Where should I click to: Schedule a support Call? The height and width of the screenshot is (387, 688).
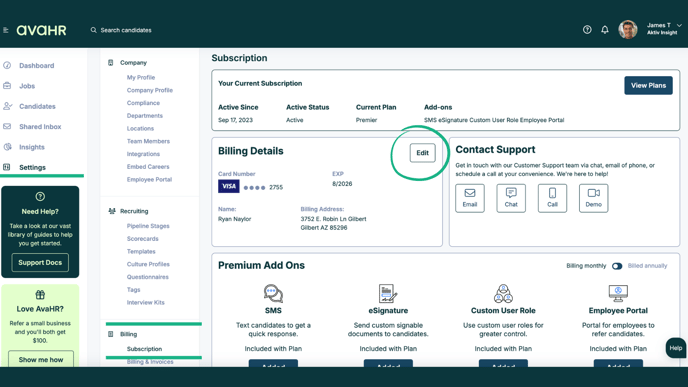point(552,198)
